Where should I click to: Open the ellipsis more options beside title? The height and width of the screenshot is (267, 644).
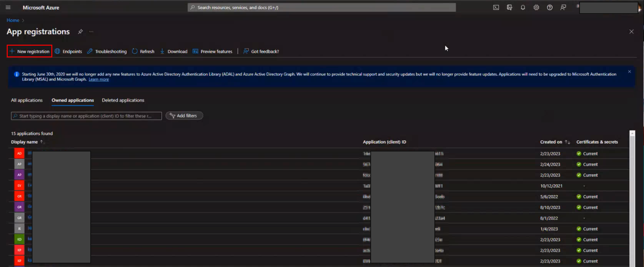91,32
